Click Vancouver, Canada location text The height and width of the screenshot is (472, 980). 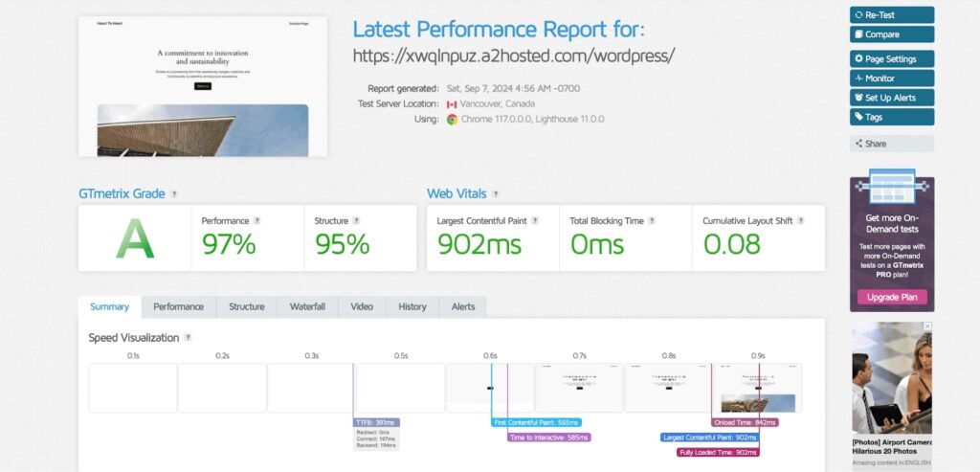coord(498,104)
